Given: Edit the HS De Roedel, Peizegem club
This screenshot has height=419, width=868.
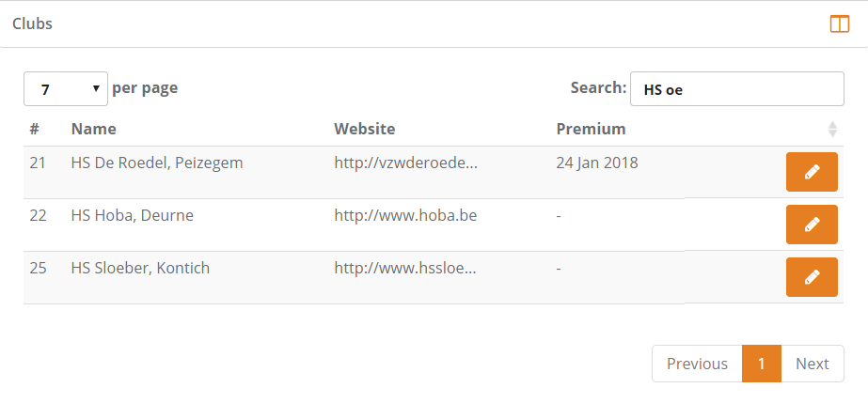Looking at the screenshot, I should (x=812, y=172).
